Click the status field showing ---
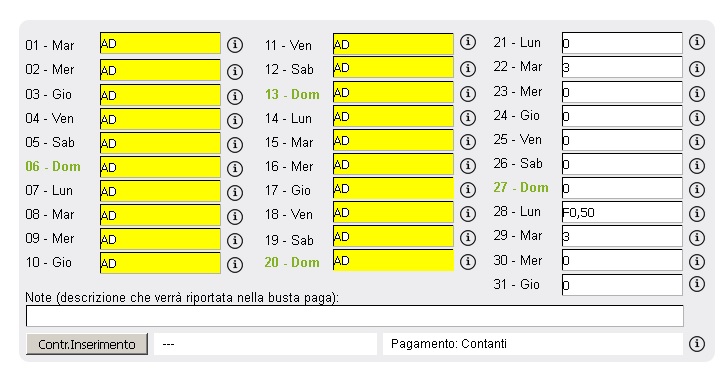 tap(265, 344)
